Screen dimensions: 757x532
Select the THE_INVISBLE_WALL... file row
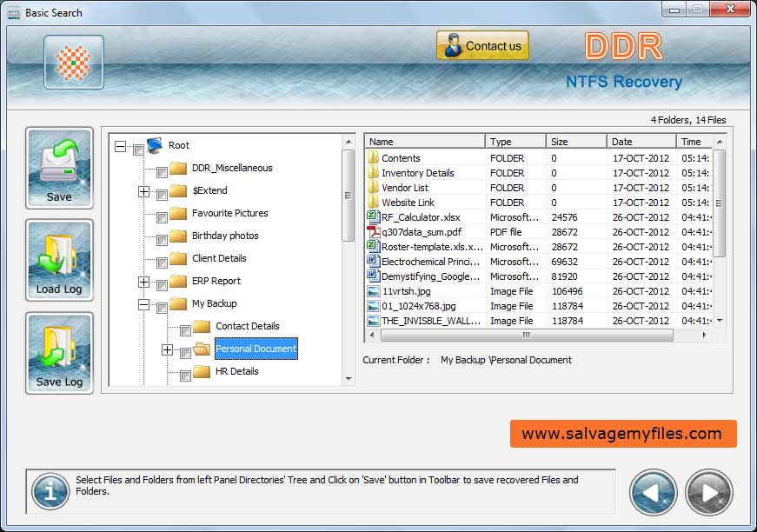click(x=539, y=321)
